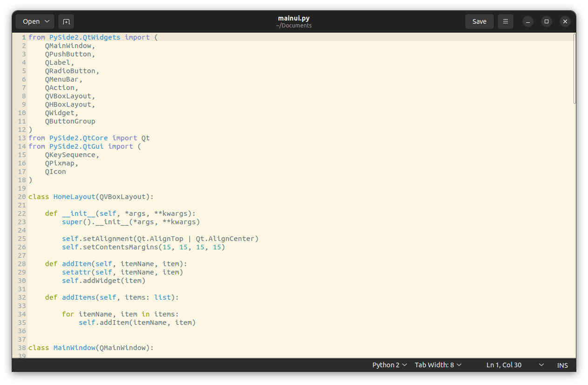Click the QIcon import line
The height and width of the screenshot is (385, 588).
click(x=55, y=172)
